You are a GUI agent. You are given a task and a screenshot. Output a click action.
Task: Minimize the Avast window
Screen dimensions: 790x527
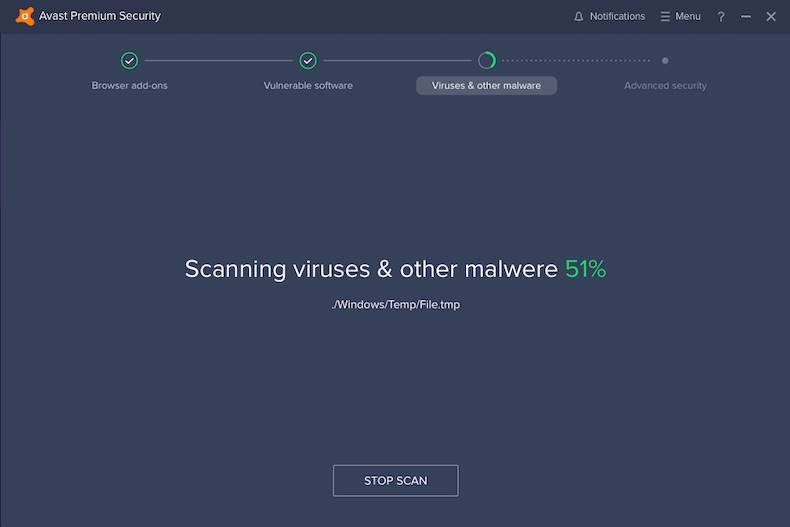746,16
